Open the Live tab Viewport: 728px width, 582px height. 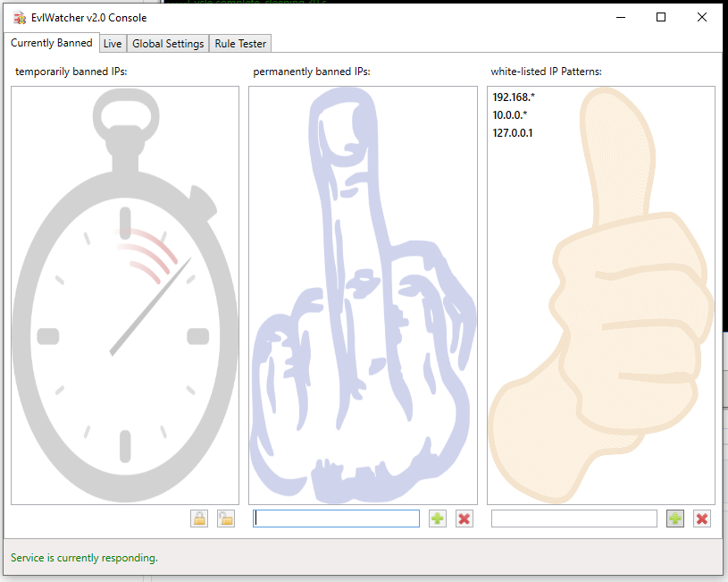point(113,44)
